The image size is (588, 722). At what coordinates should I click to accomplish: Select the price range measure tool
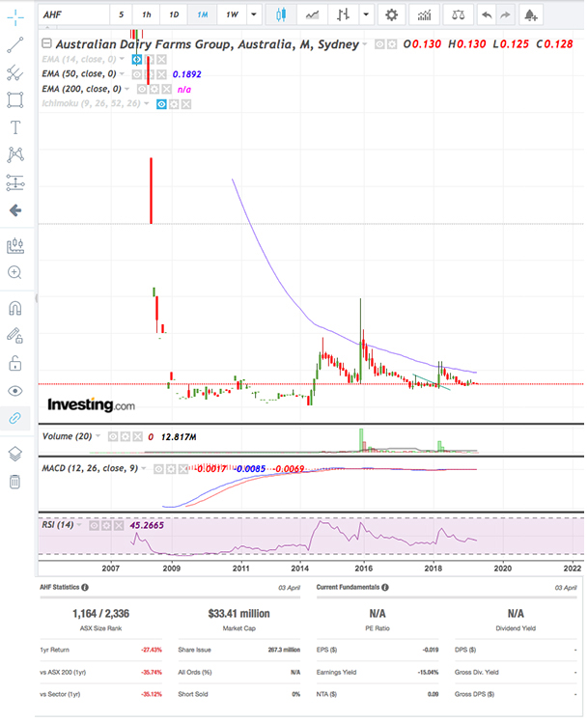[15, 182]
